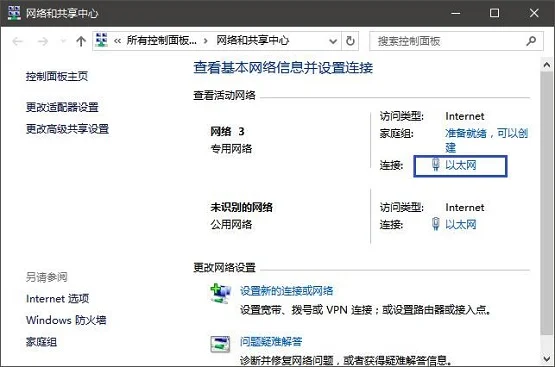Click 设置新的连接或网络 link
This screenshot has height=367, width=555.
[286, 291]
